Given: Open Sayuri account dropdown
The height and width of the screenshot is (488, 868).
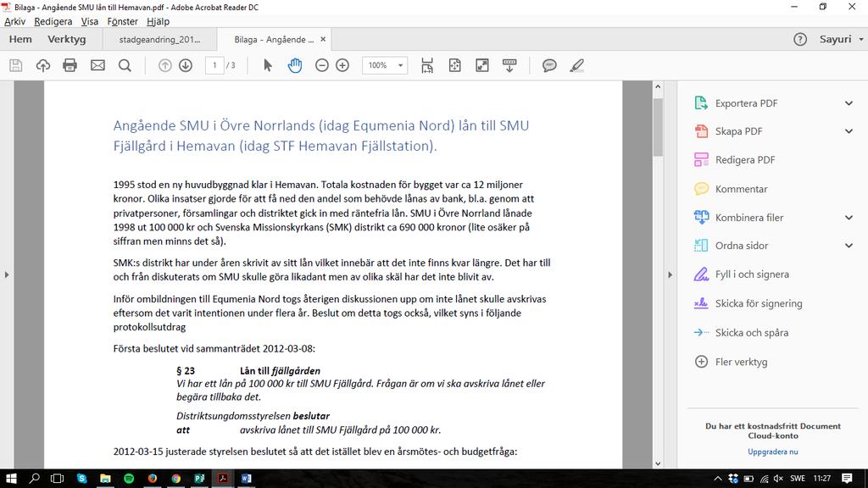Looking at the screenshot, I should [841, 39].
